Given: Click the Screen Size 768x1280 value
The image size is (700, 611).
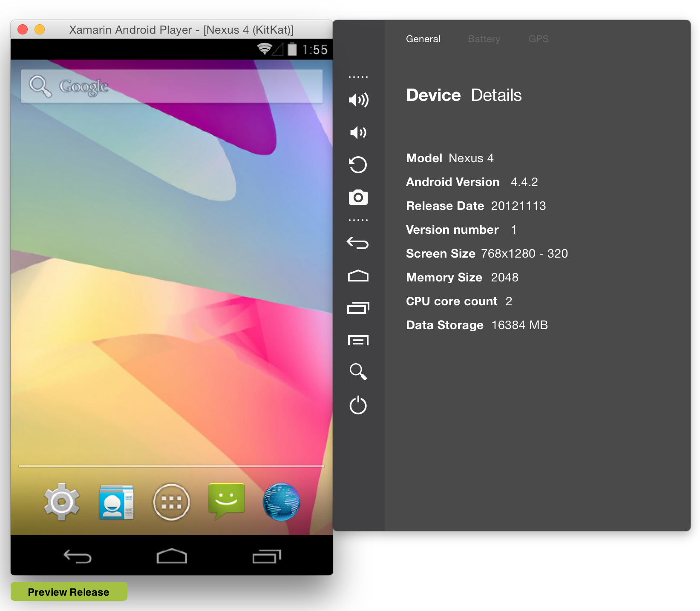Looking at the screenshot, I should click(x=524, y=253).
